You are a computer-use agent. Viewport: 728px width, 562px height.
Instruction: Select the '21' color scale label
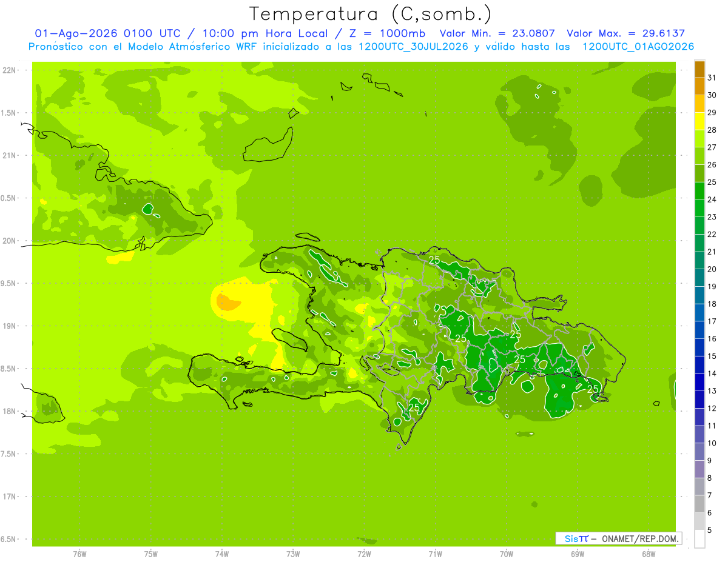[x=712, y=252]
